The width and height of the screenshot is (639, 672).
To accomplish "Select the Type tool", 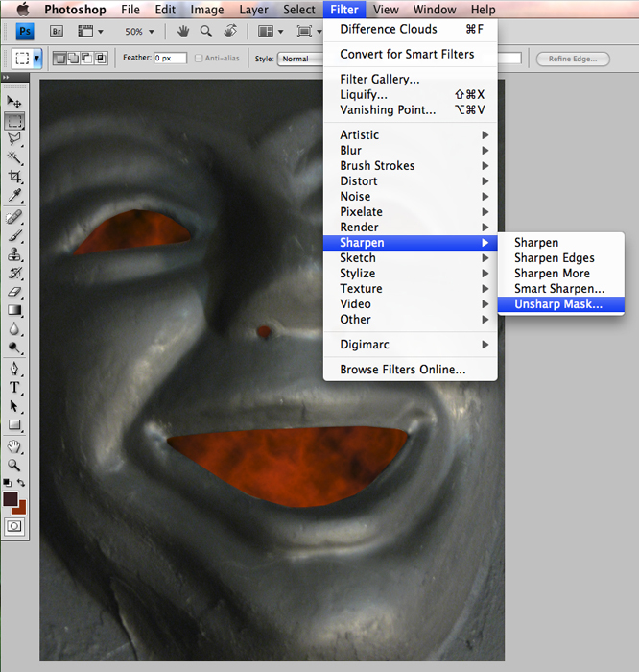I will tap(14, 388).
